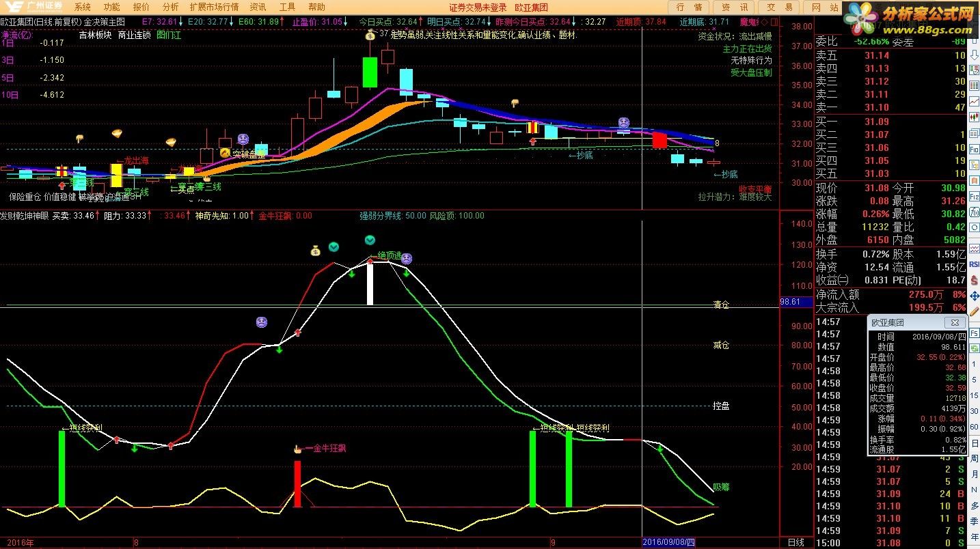Click the green refresh icon in right toolbar
The width and height of the screenshot is (980, 549).
975,348
